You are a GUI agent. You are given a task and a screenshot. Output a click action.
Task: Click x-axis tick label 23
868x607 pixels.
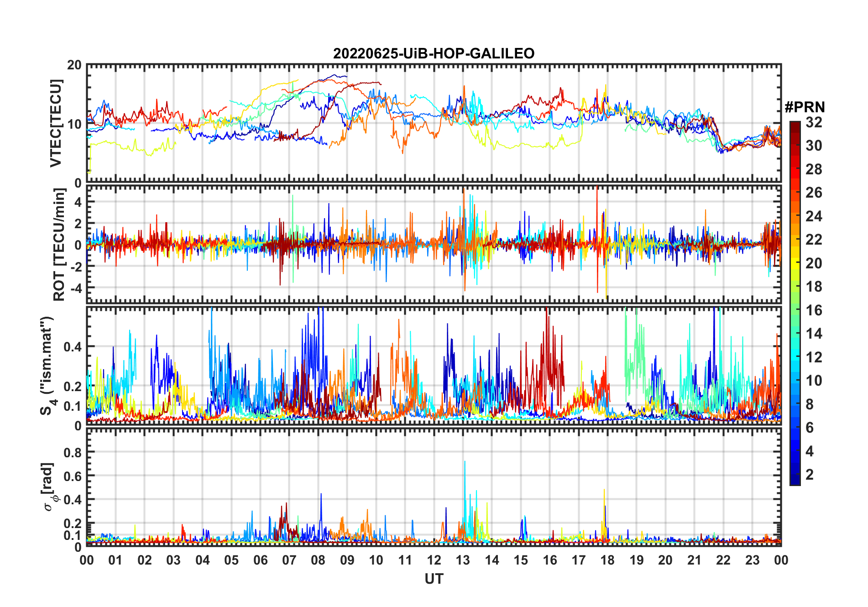point(753,560)
